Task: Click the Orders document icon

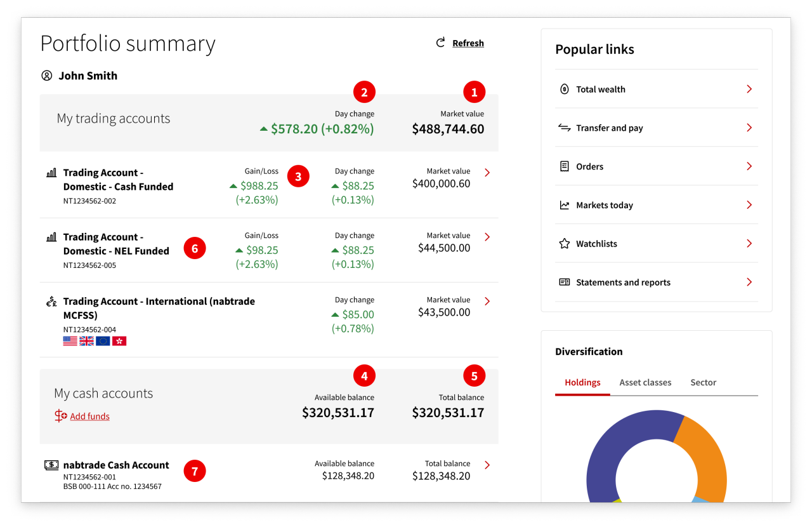Action: 564,166
